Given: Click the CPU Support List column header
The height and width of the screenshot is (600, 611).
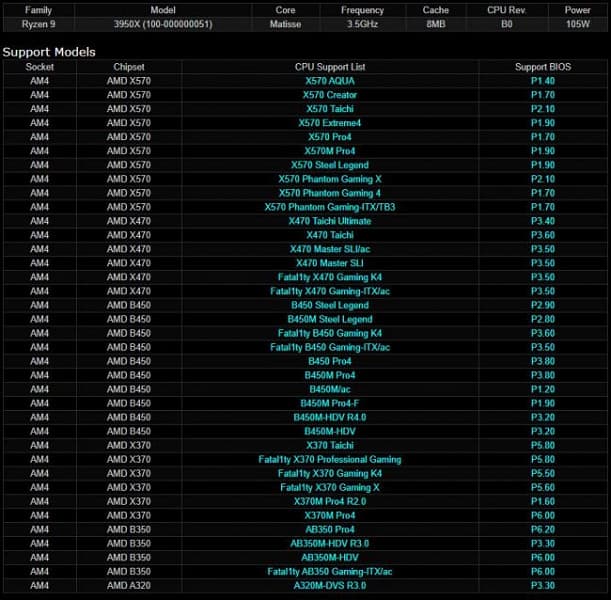Looking at the screenshot, I should (x=330, y=67).
